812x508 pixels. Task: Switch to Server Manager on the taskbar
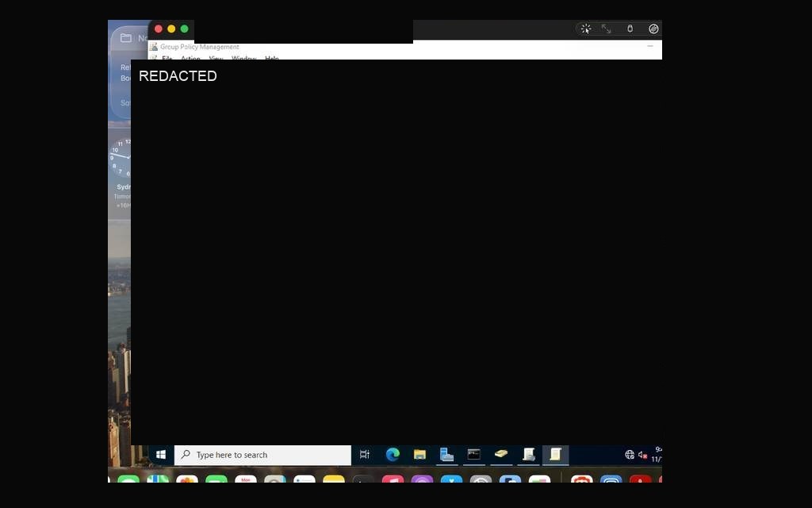pos(446,455)
